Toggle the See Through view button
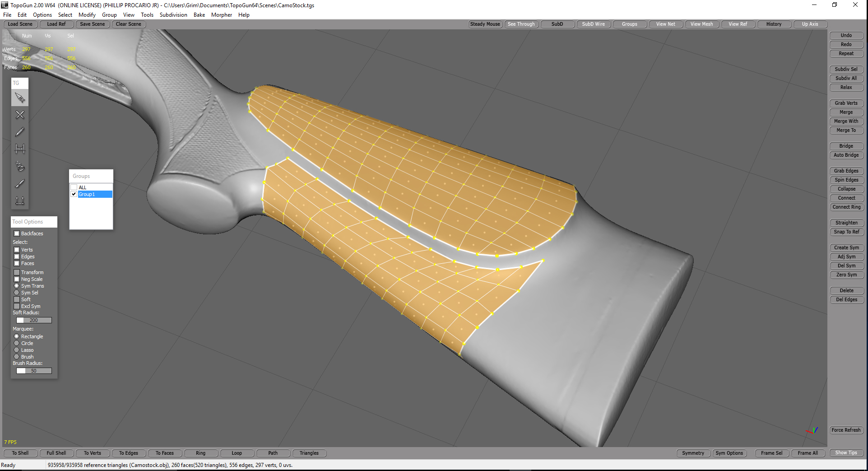The image size is (868, 471). point(521,24)
